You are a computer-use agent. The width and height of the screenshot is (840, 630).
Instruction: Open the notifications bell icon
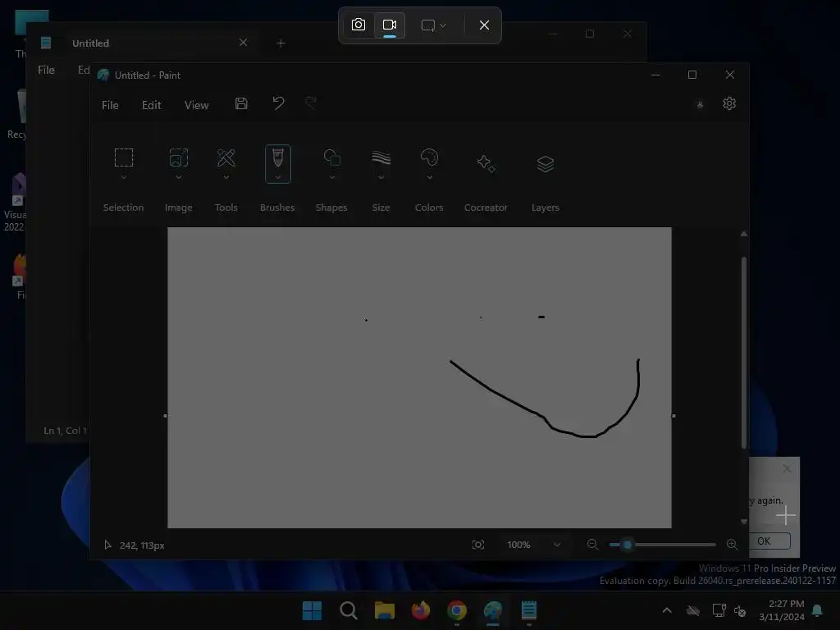pos(818,610)
